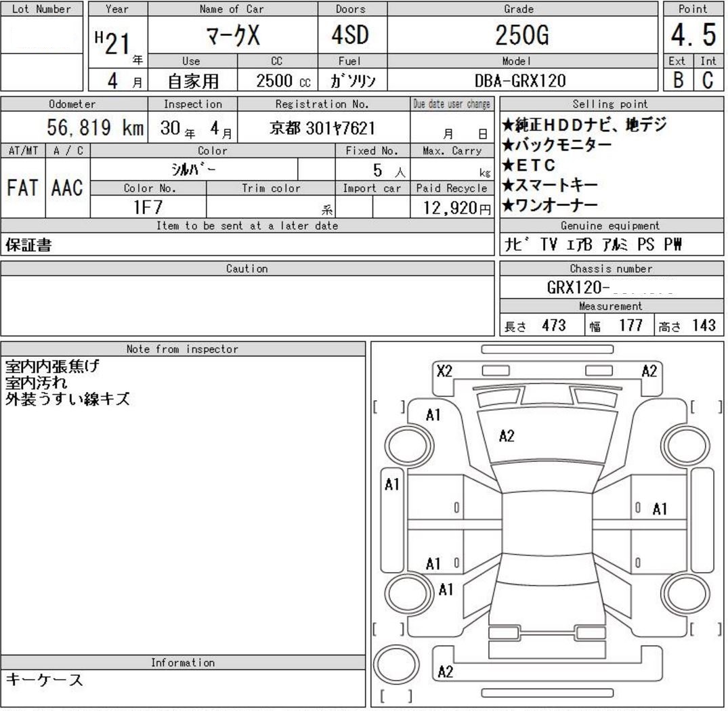Viewport: 728px width, 711px height.
Task: Click the auction point score "4.5"
Action: click(693, 35)
